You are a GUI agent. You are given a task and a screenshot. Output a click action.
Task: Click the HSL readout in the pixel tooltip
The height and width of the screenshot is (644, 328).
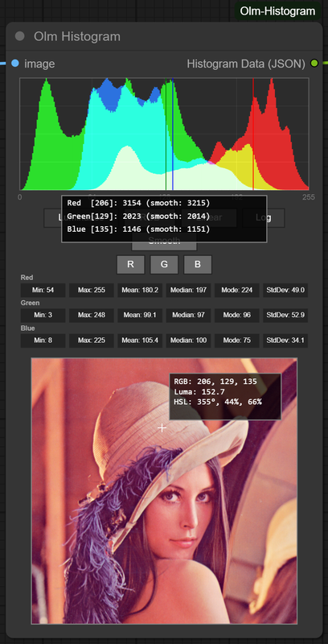point(218,401)
